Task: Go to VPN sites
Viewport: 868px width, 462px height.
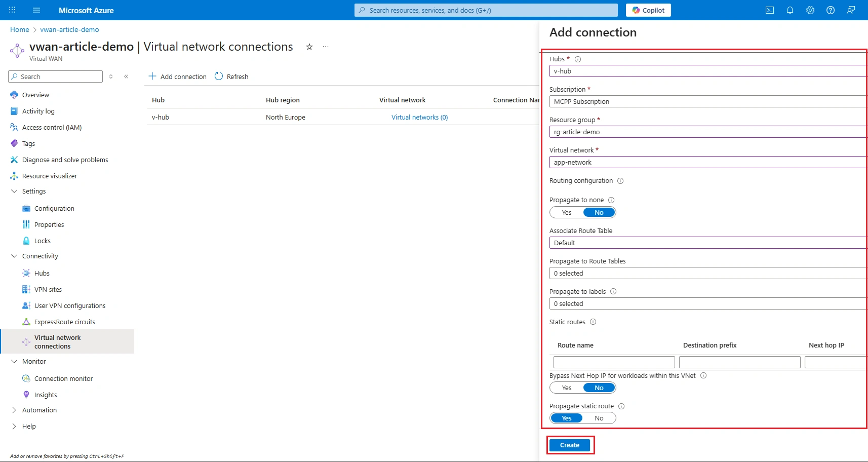Action: coord(48,289)
